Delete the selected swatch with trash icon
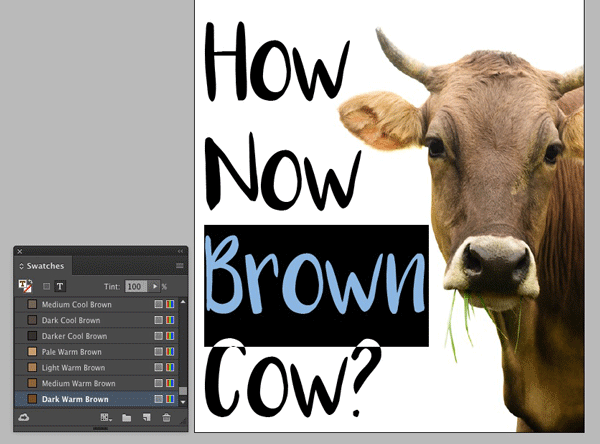This screenshot has height=444, width=600. click(167, 417)
